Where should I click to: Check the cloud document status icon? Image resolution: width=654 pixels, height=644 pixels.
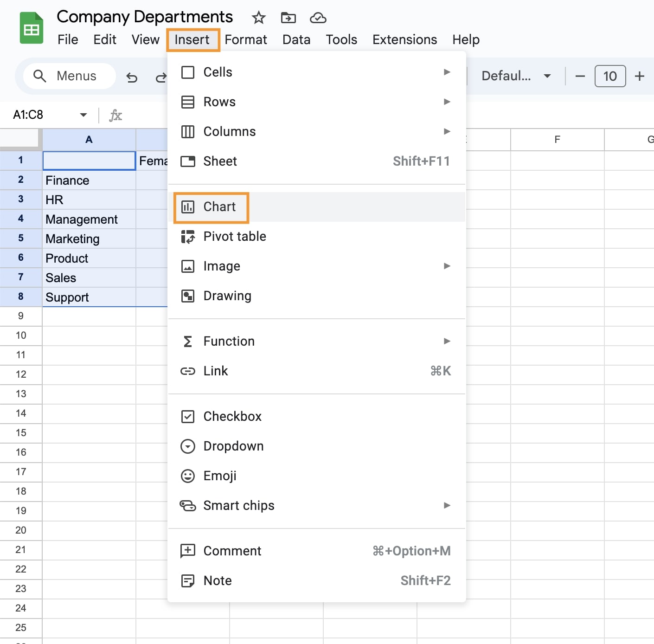318,18
